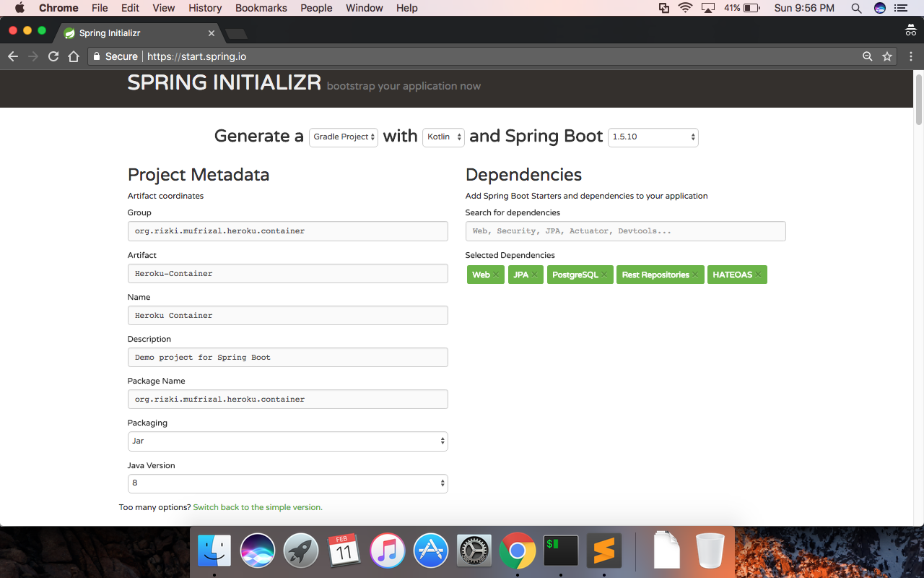Open the Apple menu
This screenshot has height=578, width=924.
19,8
